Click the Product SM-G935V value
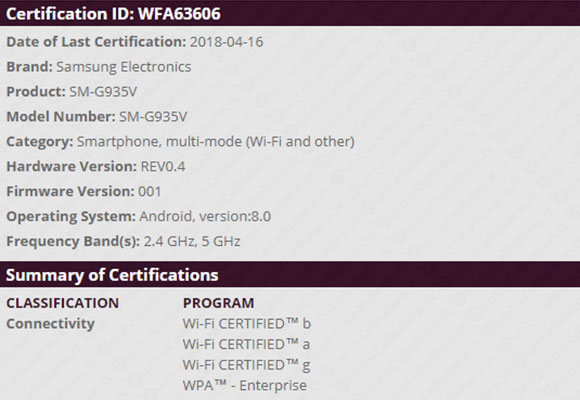Viewport: 580px width, 400px height. (103, 92)
